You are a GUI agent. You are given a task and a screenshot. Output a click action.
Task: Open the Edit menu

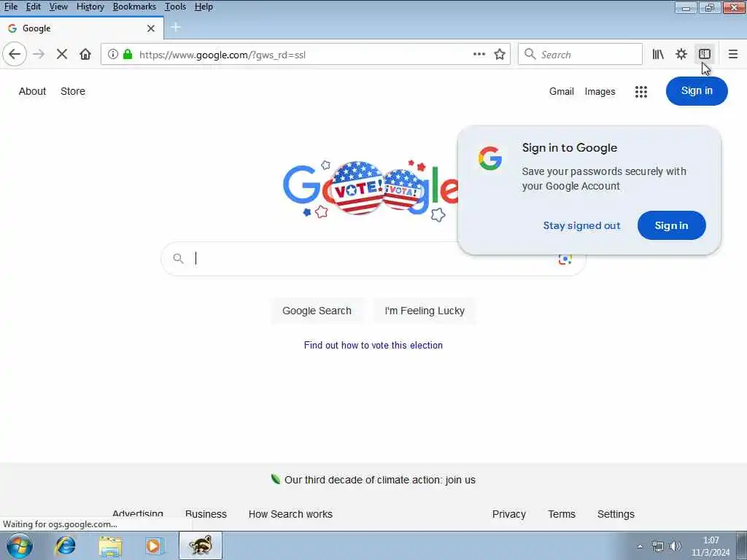(x=33, y=7)
